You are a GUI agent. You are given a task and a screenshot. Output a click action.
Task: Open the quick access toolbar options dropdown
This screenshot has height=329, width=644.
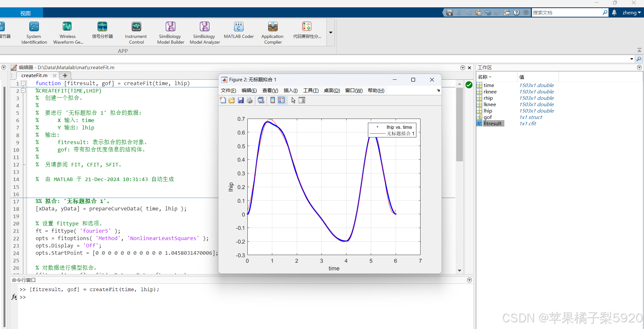(526, 13)
